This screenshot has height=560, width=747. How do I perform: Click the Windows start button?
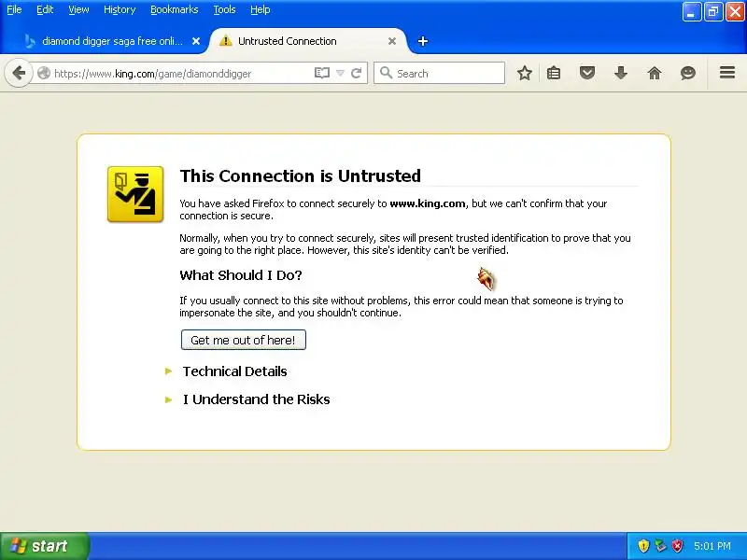pos(44,546)
